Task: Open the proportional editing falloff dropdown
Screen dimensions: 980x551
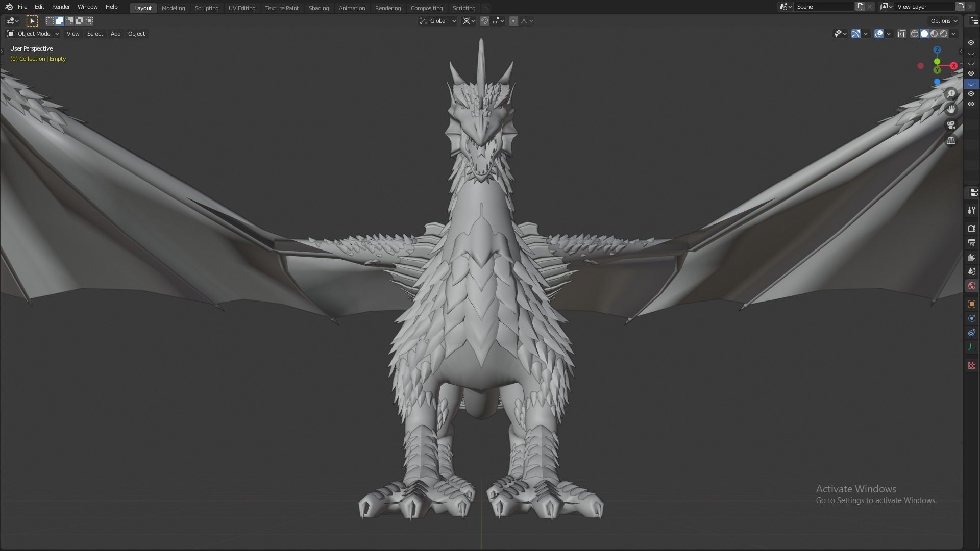Action: tap(527, 21)
